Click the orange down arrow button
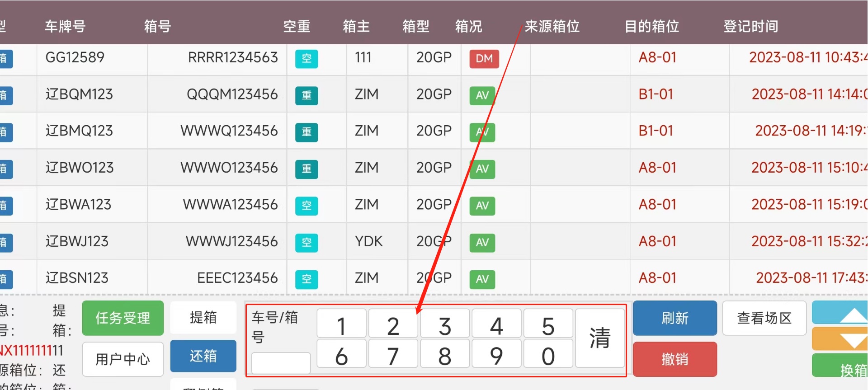The width and height of the screenshot is (868, 390). (841, 339)
